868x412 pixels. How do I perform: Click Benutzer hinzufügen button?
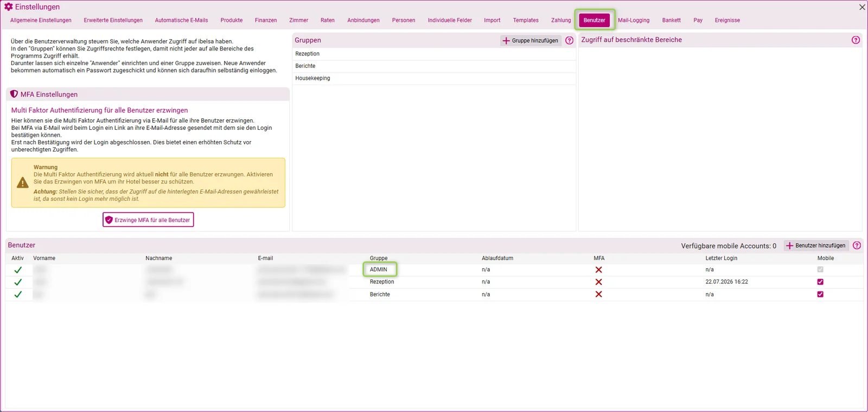816,245
